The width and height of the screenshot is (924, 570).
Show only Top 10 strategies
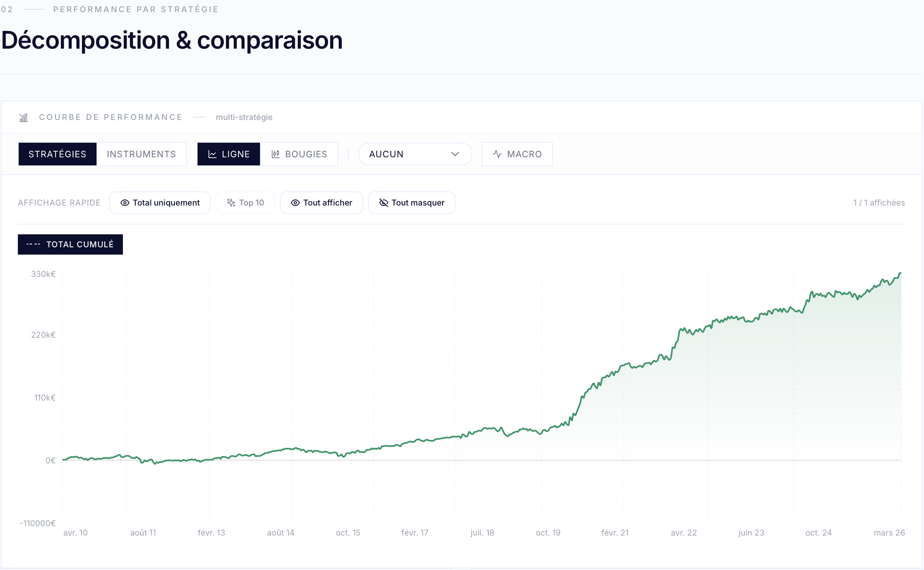pos(245,203)
